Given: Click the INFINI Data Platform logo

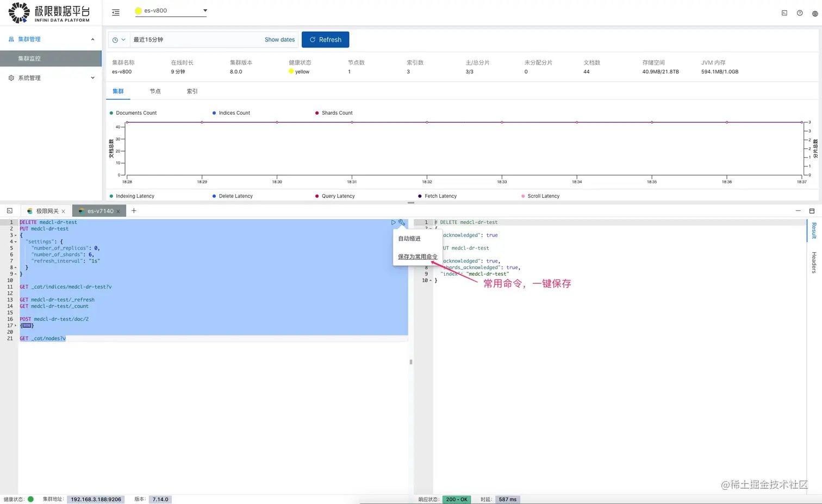Looking at the screenshot, I should [49, 13].
